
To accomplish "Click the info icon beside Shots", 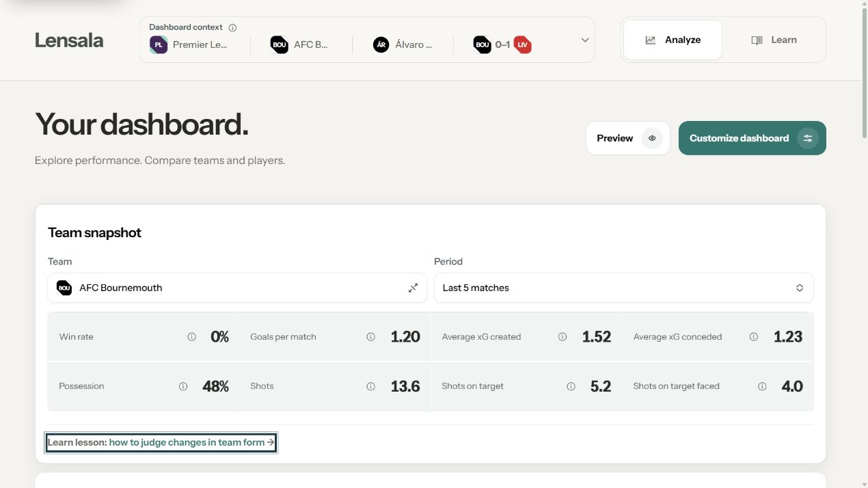I will [370, 386].
